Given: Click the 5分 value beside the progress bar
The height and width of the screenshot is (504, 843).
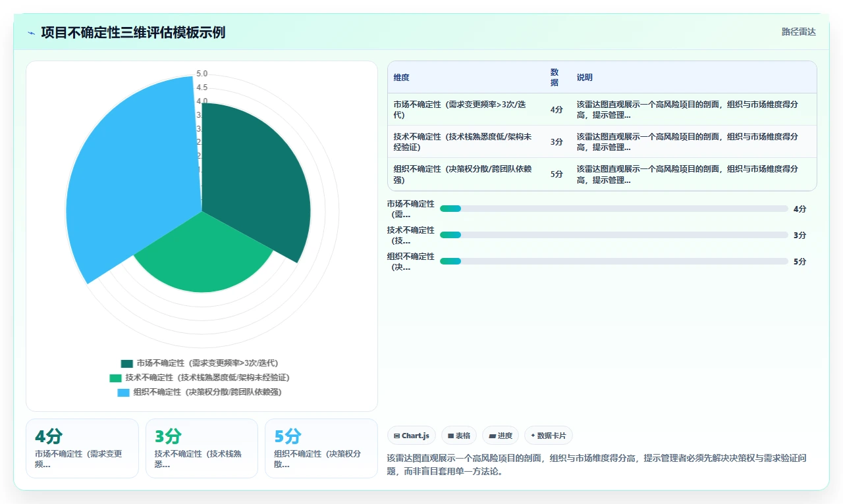Looking at the screenshot, I should coord(800,262).
